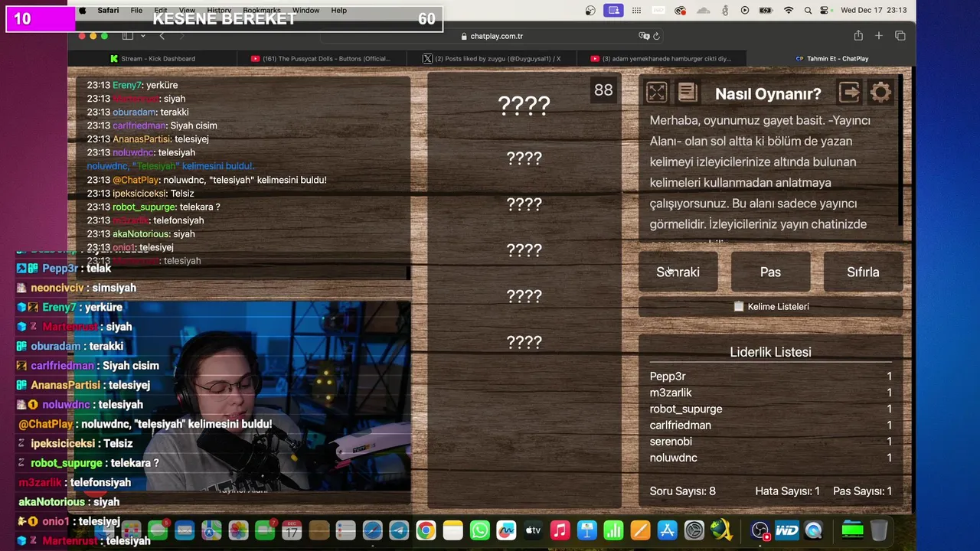The width and height of the screenshot is (980, 551).
Task: Select robot_supurge in Liderlik Listesi
Action: 770,409
